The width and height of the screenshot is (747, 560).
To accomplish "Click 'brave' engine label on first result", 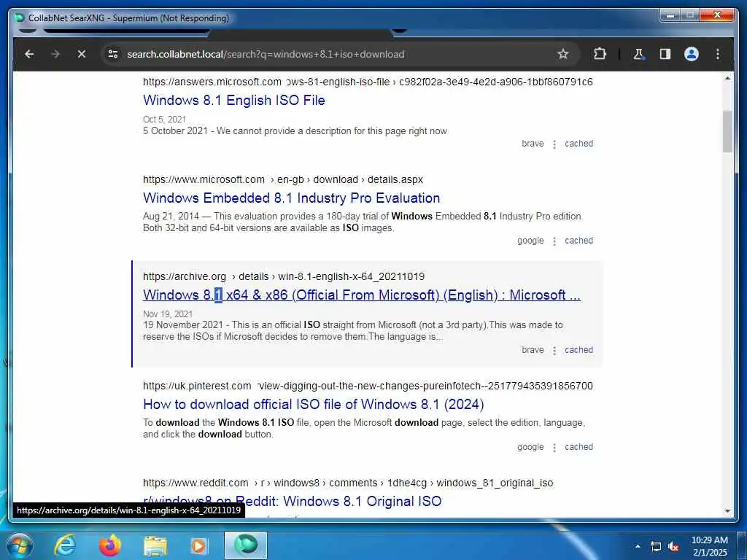I will tap(533, 144).
